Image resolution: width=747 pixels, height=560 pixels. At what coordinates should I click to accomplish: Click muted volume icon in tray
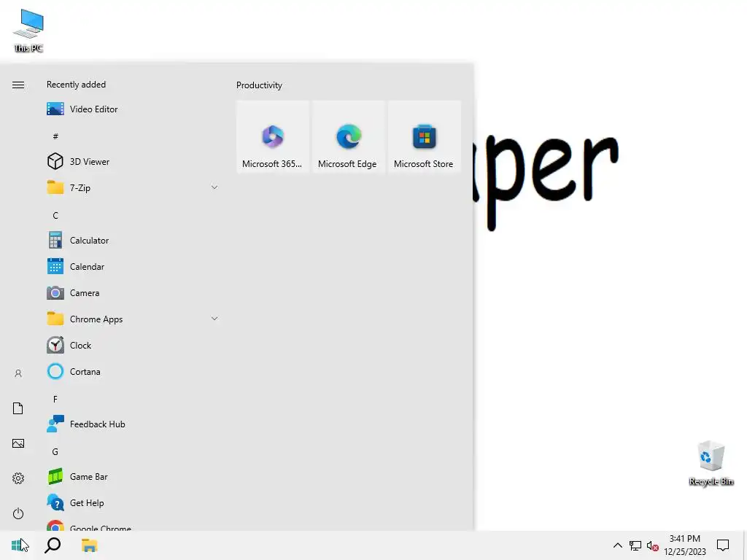(653, 545)
